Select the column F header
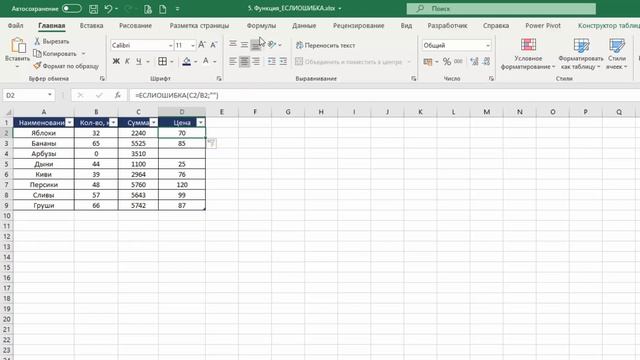Screen dimensions: 640x360 255,112
